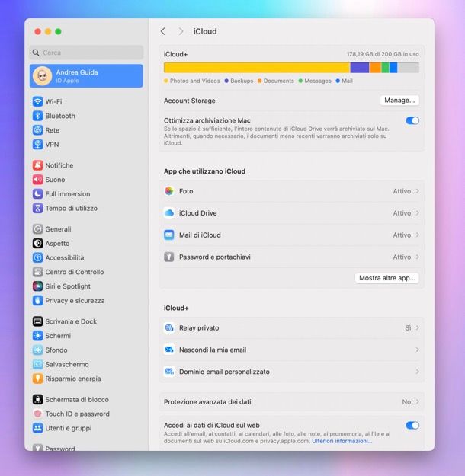Open the Scrivania e Dock icon
Viewport: 465px width, 476px height.
pyautogui.click(x=37, y=321)
